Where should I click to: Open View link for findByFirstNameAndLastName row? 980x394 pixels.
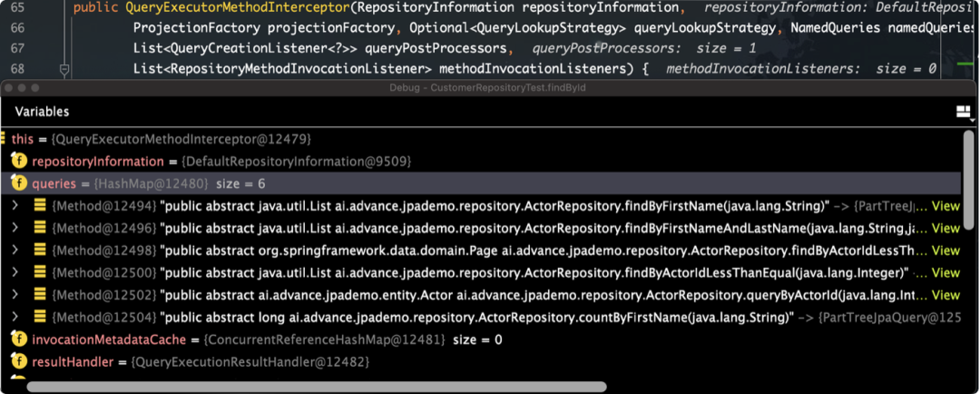click(946, 228)
